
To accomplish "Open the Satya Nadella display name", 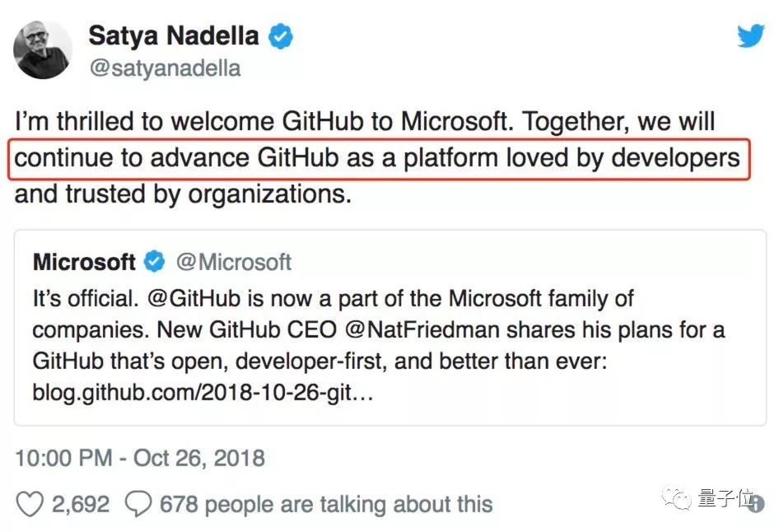I will pos(174,35).
